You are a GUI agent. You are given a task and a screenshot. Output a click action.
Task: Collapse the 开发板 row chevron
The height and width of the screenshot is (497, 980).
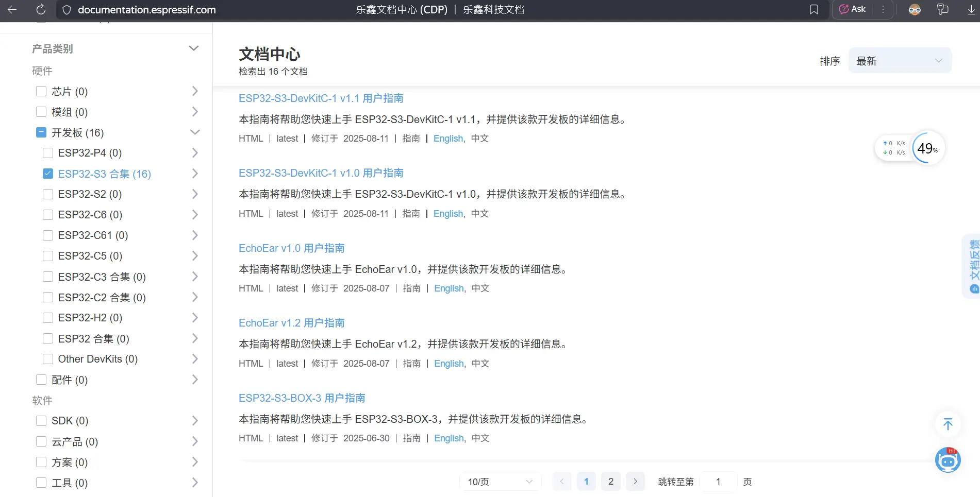coord(195,132)
